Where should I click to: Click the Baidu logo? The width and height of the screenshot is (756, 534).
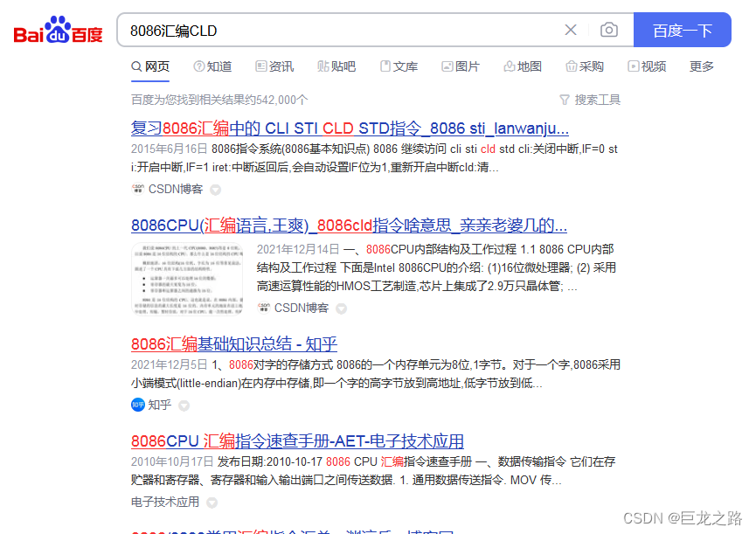58,31
